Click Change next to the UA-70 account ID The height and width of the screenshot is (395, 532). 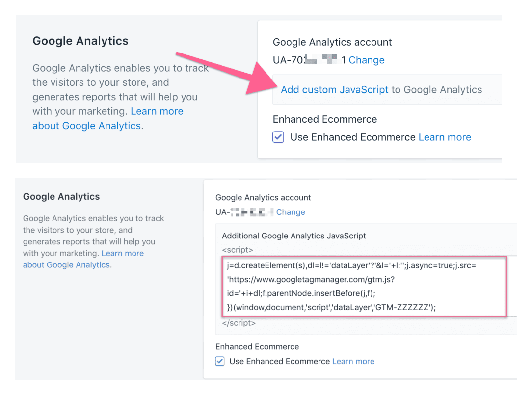(367, 60)
